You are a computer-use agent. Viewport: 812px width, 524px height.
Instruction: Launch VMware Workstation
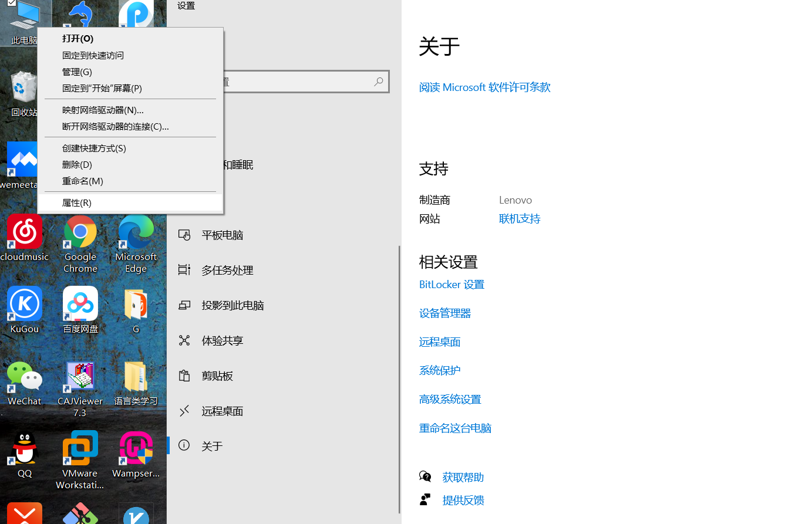pyautogui.click(x=80, y=448)
